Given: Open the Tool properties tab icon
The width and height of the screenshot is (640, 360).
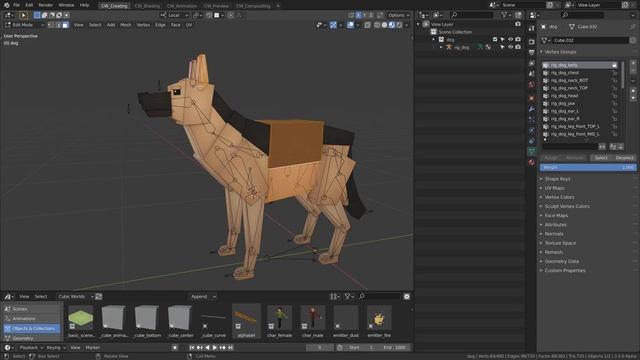Looking at the screenshot, I should point(531,29).
